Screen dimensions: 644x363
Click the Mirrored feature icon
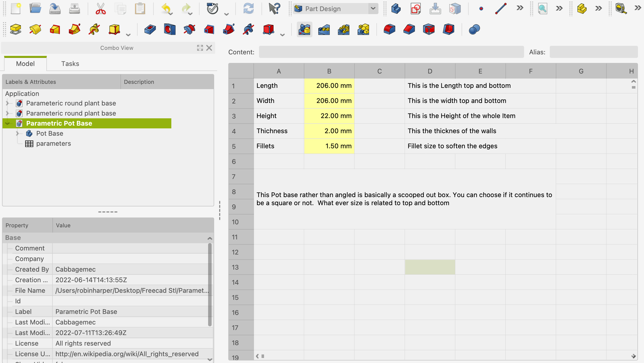304,29
